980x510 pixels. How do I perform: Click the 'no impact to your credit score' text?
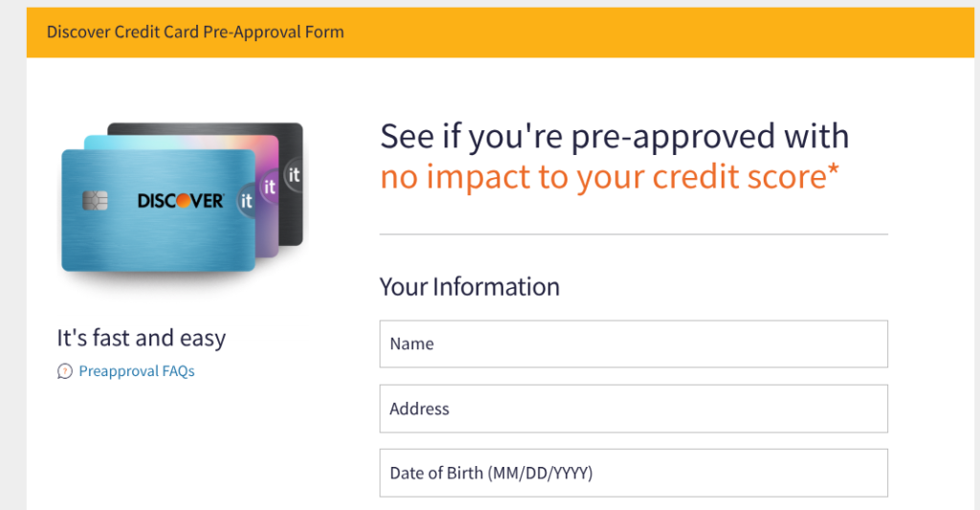(x=601, y=177)
